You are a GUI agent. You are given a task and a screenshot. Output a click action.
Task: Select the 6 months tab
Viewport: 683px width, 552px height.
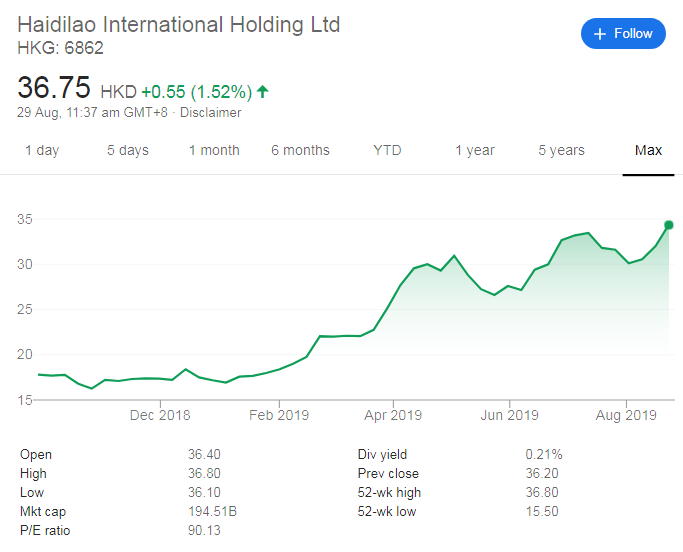click(x=300, y=150)
